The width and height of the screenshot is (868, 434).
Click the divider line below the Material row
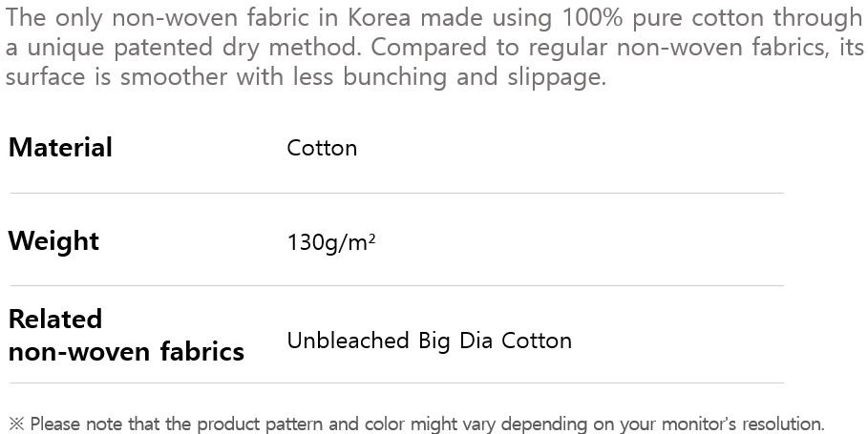[x=396, y=194]
